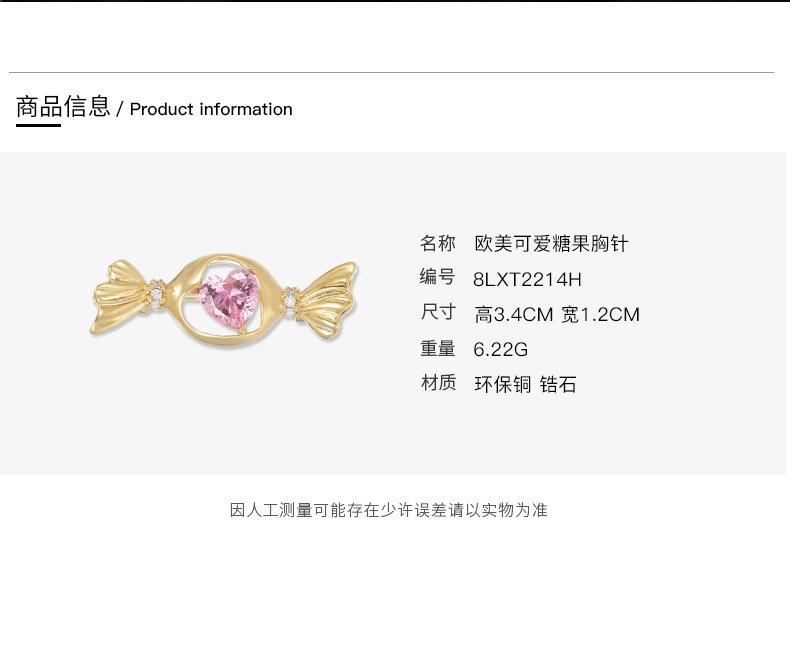Image resolution: width=790 pixels, height=654 pixels.
Task: Click the 材质 label
Action: point(437,382)
